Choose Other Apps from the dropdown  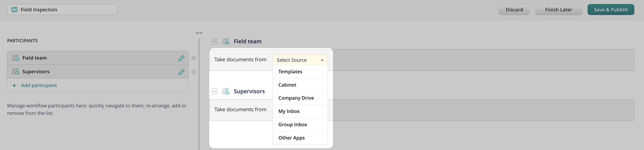291,138
